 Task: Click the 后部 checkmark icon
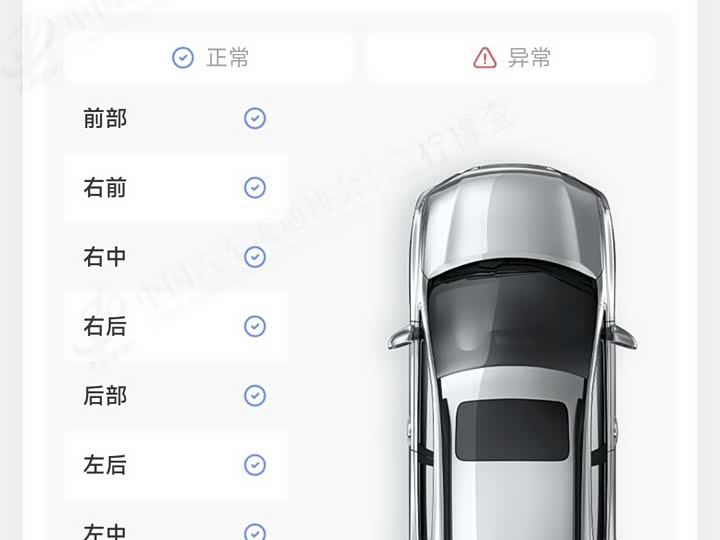(x=255, y=396)
